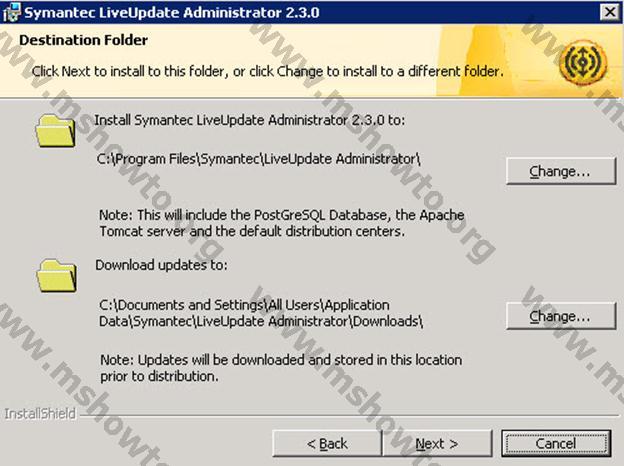Close the installer window
The image size is (624, 466).
(x=610, y=12)
